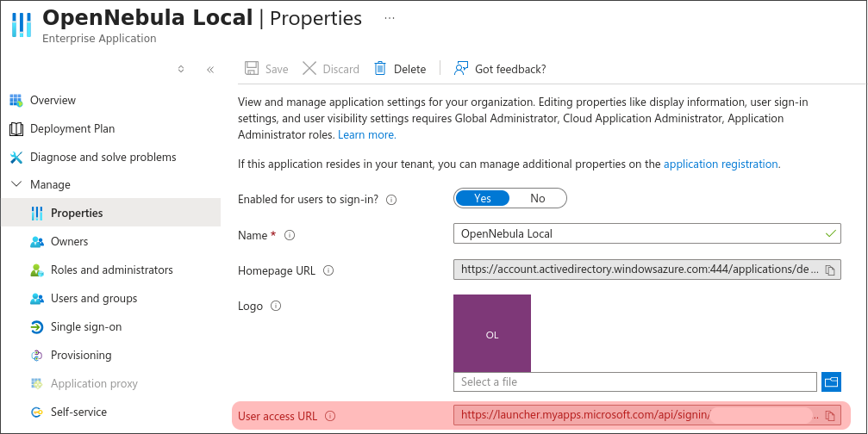Set sign-in enabled toggle to Yes
The width and height of the screenshot is (868, 434).
coord(483,199)
